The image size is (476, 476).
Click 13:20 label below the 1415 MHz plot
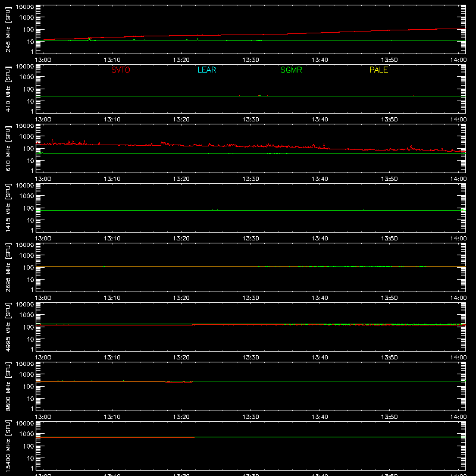[x=181, y=239]
